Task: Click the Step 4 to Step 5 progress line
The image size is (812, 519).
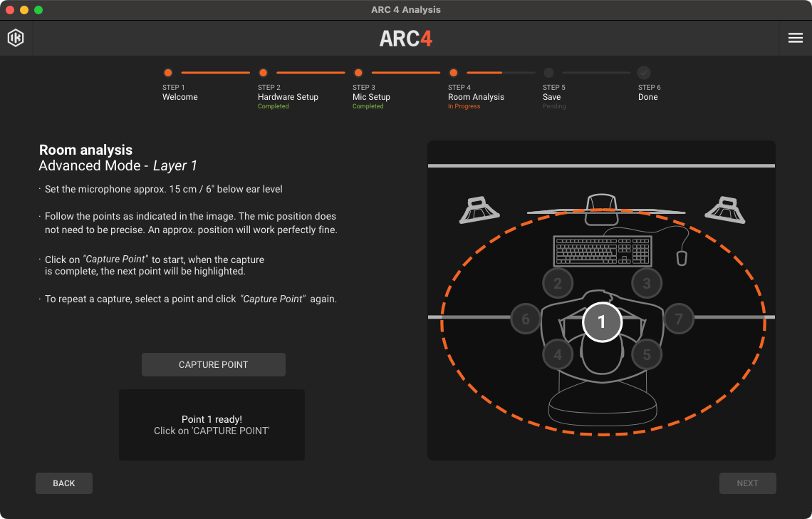Action: [501, 73]
